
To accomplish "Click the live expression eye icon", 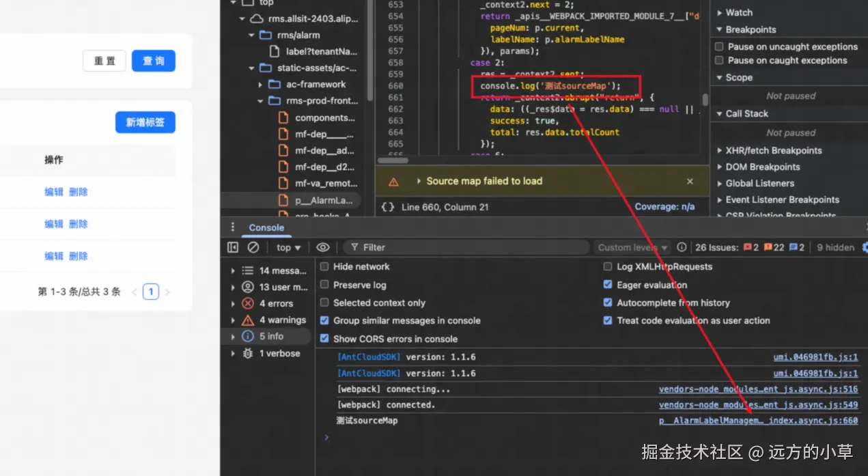I will click(323, 247).
